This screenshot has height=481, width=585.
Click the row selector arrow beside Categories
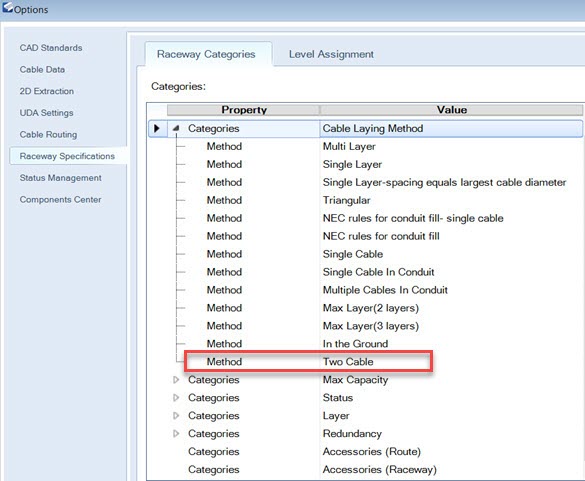157,128
